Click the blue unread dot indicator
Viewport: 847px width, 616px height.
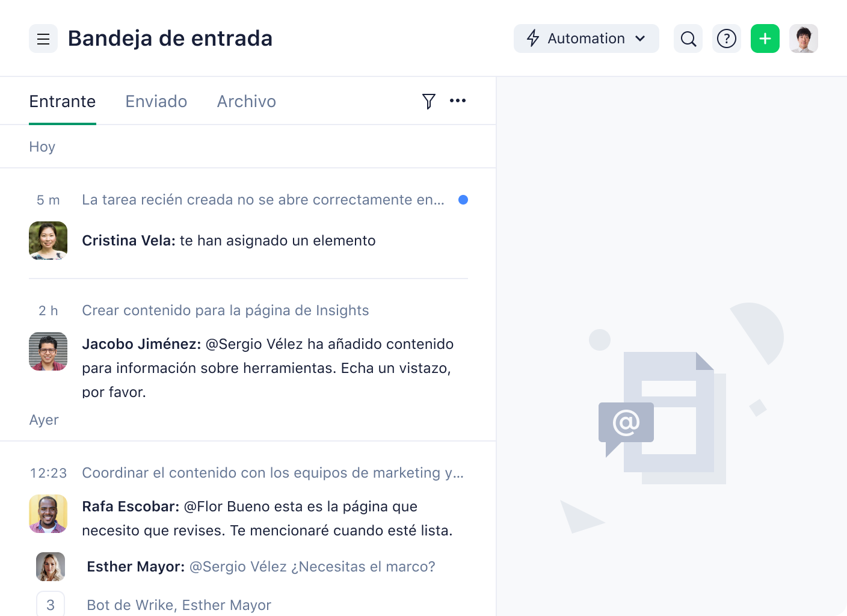463,200
